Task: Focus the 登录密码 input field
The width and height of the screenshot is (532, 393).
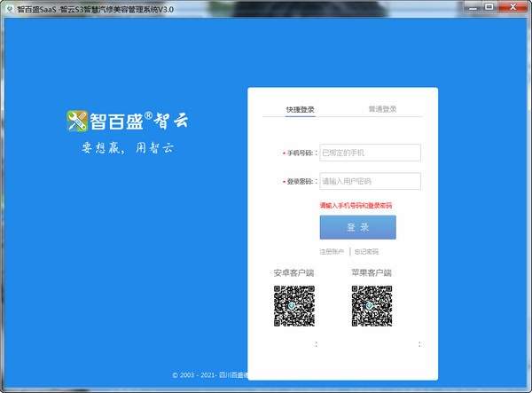Action: pos(369,182)
